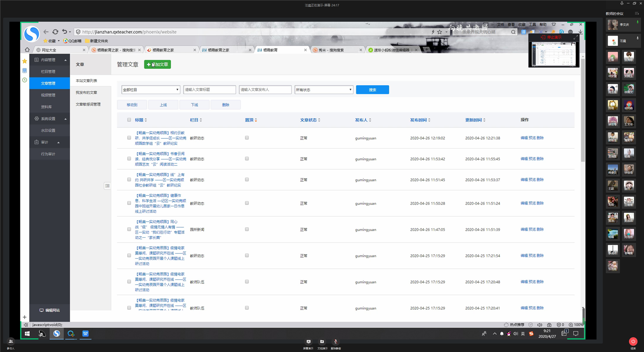Screen dimensions: 644x352
Task: Open the 收藏 bookmarks dropdown arrow
Action: coord(59,41)
